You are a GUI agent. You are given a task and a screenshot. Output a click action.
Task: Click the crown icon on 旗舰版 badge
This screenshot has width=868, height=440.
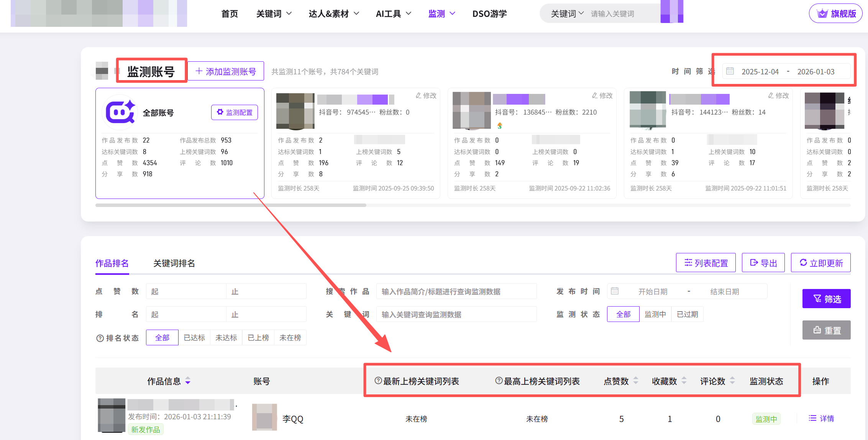[x=822, y=13]
